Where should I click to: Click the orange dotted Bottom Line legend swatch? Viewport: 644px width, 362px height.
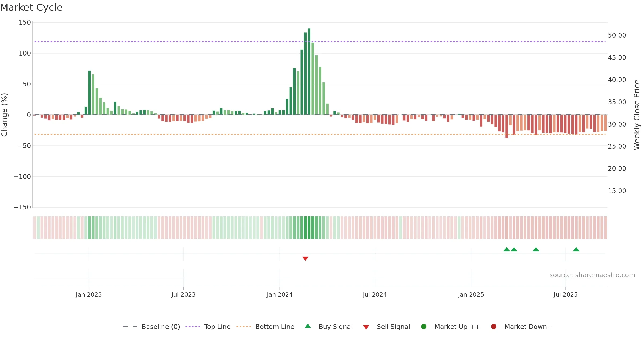click(x=244, y=327)
